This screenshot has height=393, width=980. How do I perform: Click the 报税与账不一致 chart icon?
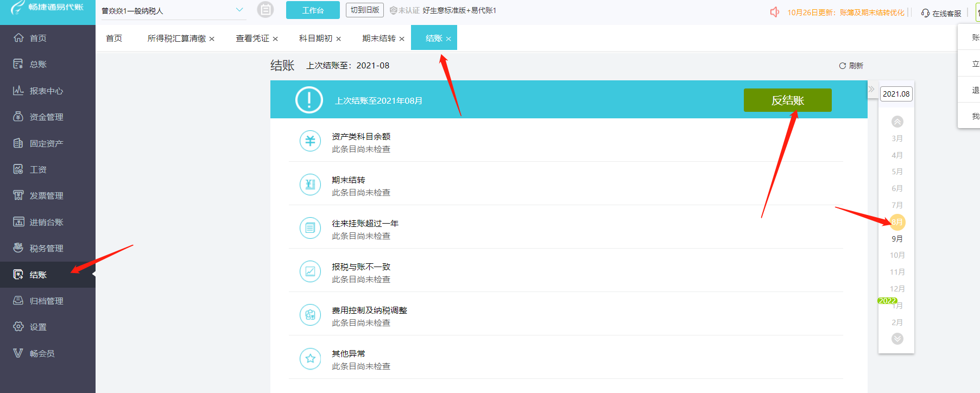click(x=310, y=271)
